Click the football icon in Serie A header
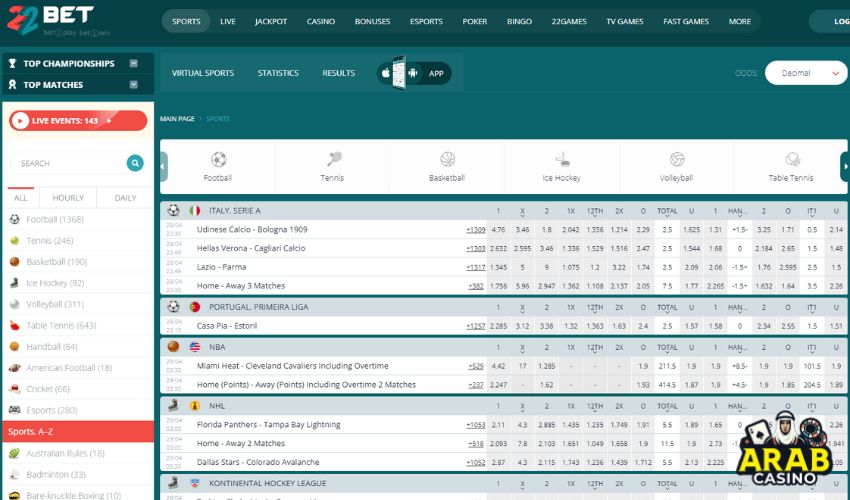Viewport: 850px width, 500px height. (173, 210)
